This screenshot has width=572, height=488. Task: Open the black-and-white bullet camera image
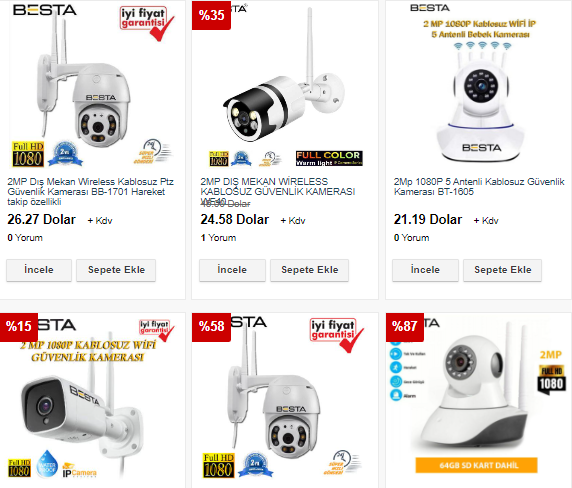point(286,87)
